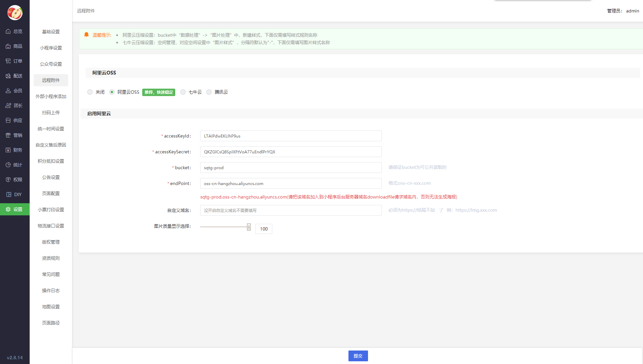Click the admin username link
The height and width of the screenshot is (364, 643).
point(633,11)
